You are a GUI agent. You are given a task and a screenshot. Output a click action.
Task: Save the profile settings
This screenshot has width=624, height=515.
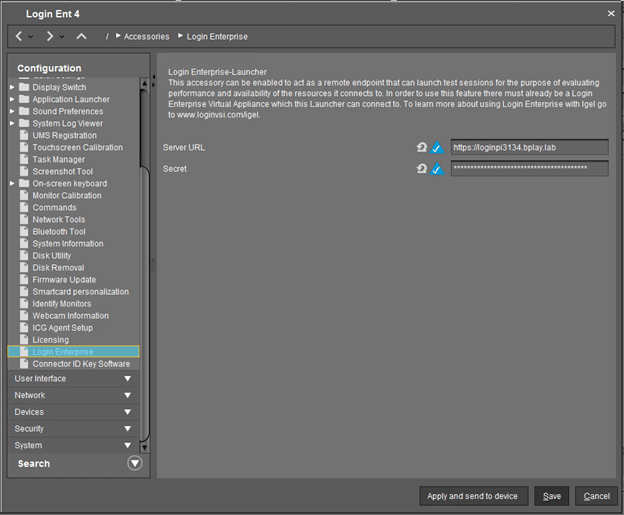552,496
